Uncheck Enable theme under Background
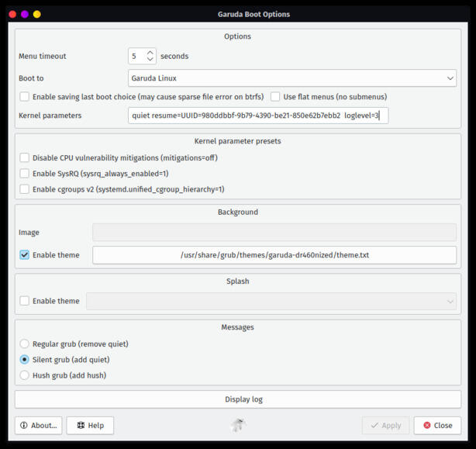The image size is (476, 449). (x=24, y=255)
